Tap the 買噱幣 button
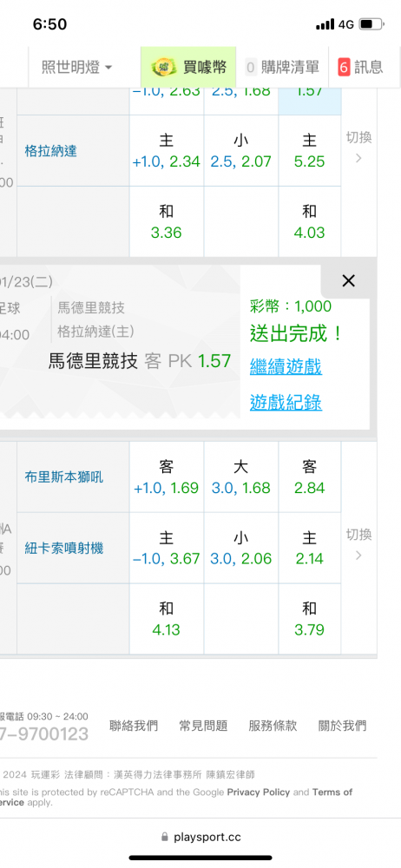 click(188, 68)
